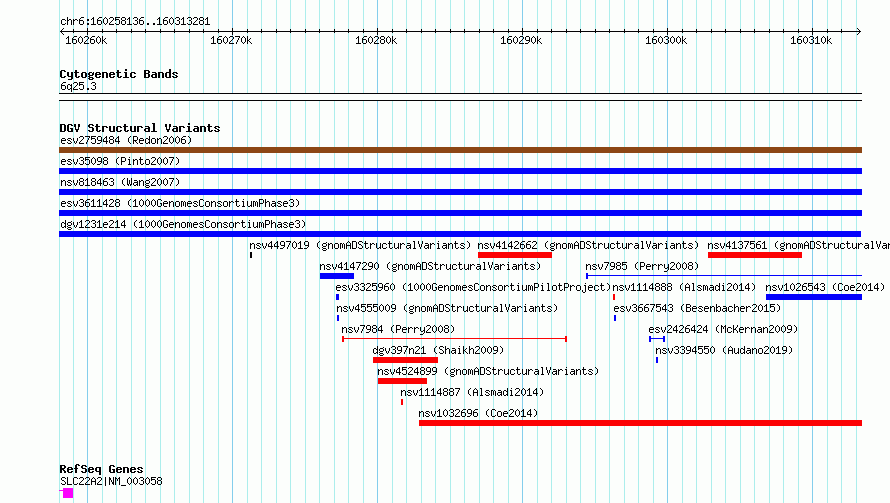
Task: Click the 160310k ruler position
Action: 811,40
